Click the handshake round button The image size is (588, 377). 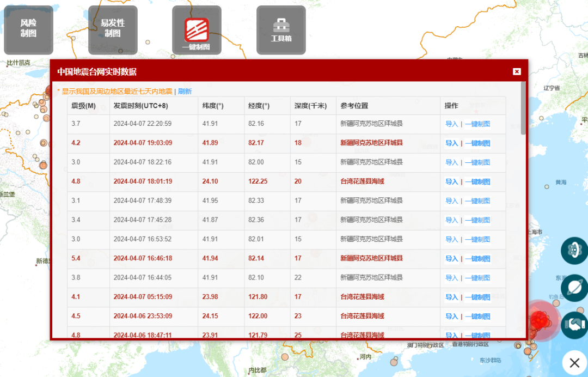coord(574,325)
